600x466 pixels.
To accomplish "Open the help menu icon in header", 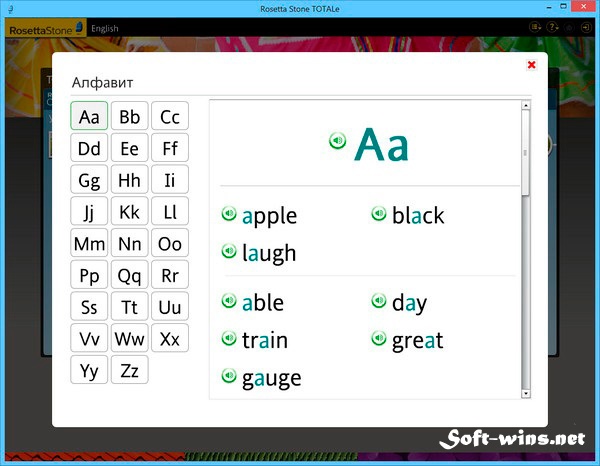I will pos(552,28).
